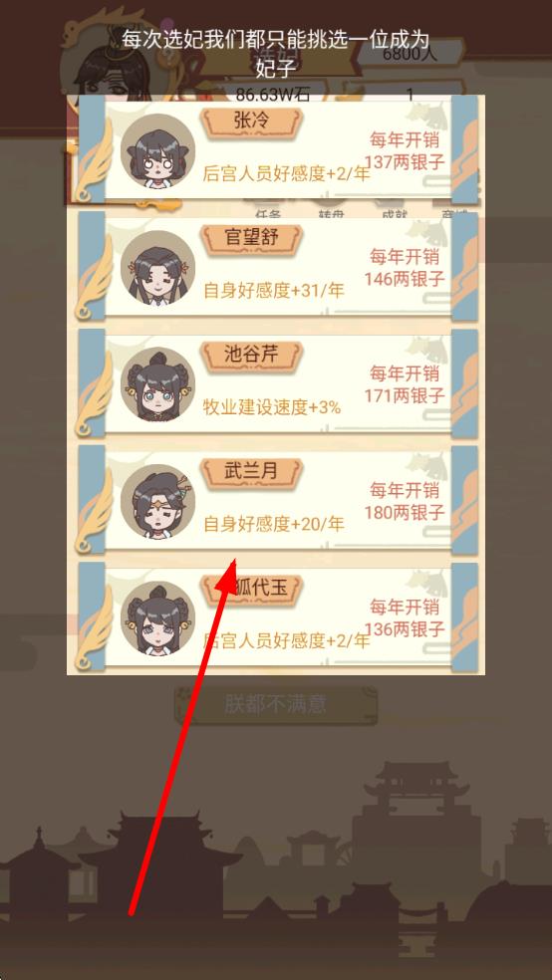Click the 池谷芹 name plaque

pyautogui.click(x=251, y=357)
